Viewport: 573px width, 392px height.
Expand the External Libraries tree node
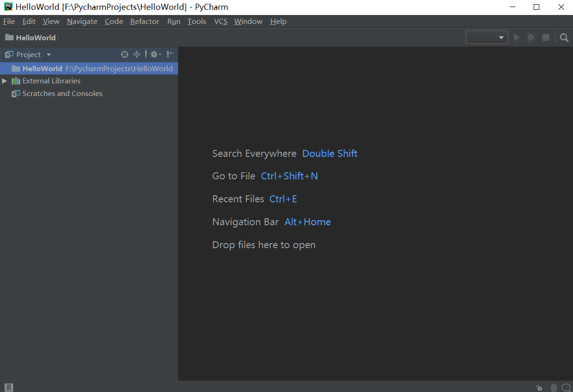(x=5, y=81)
